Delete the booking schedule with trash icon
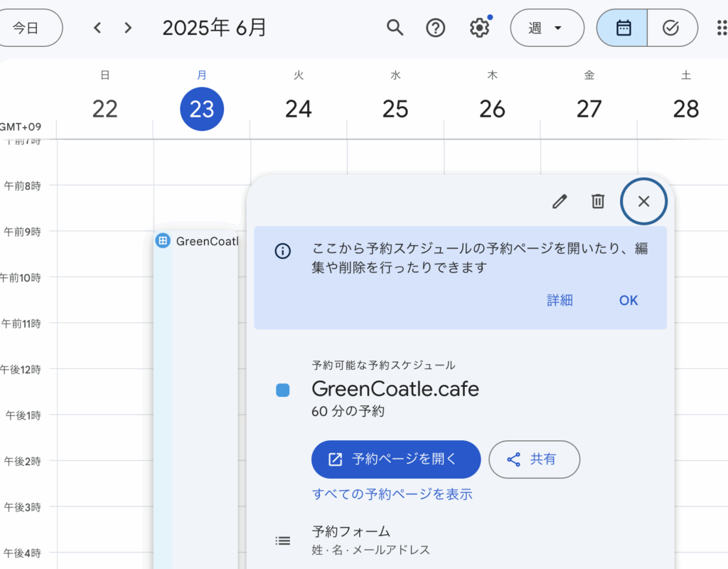 coord(597,201)
